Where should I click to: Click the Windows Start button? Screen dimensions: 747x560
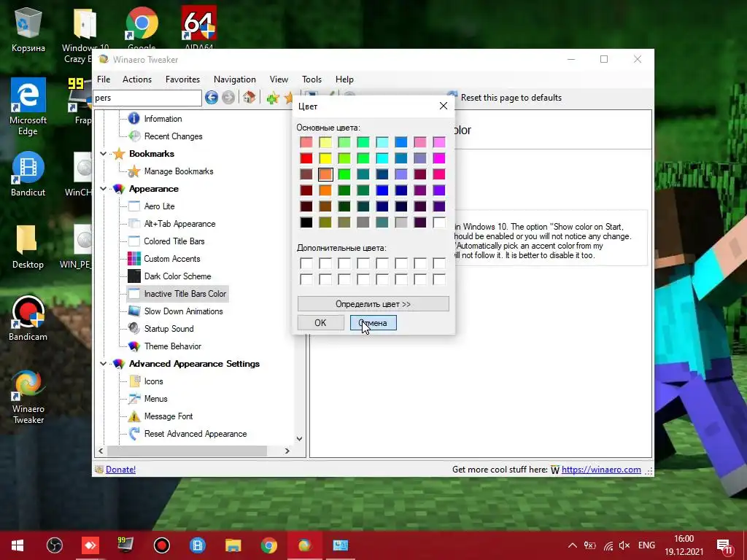pyautogui.click(x=18, y=545)
